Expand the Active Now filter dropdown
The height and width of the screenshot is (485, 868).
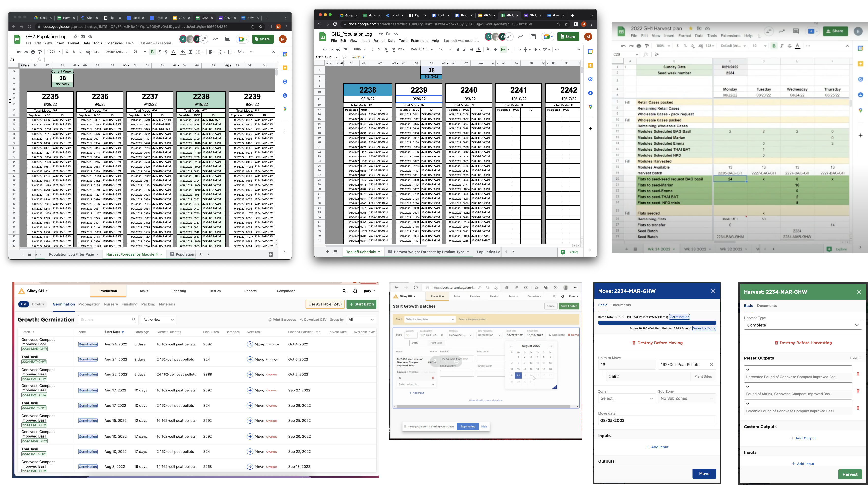tap(159, 320)
